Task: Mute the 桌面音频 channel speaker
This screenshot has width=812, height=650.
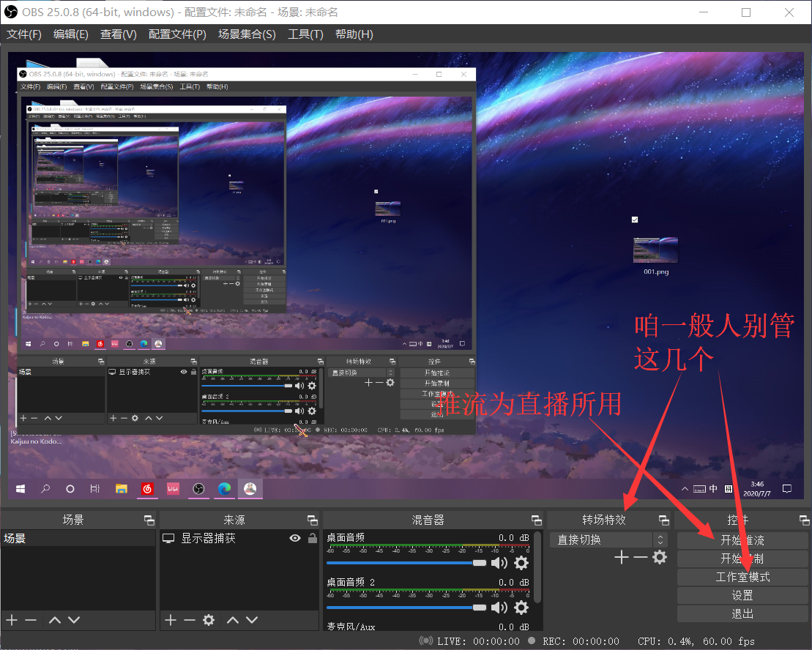Action: pos(499,563)
